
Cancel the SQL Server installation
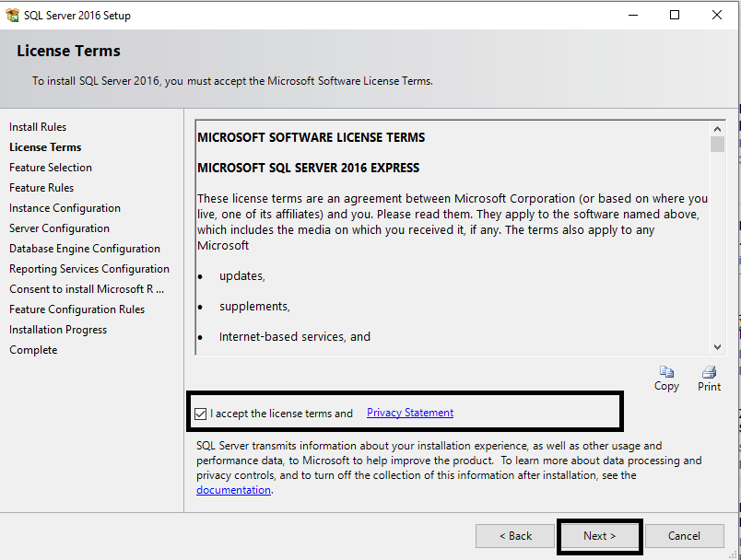click(685, 535)
